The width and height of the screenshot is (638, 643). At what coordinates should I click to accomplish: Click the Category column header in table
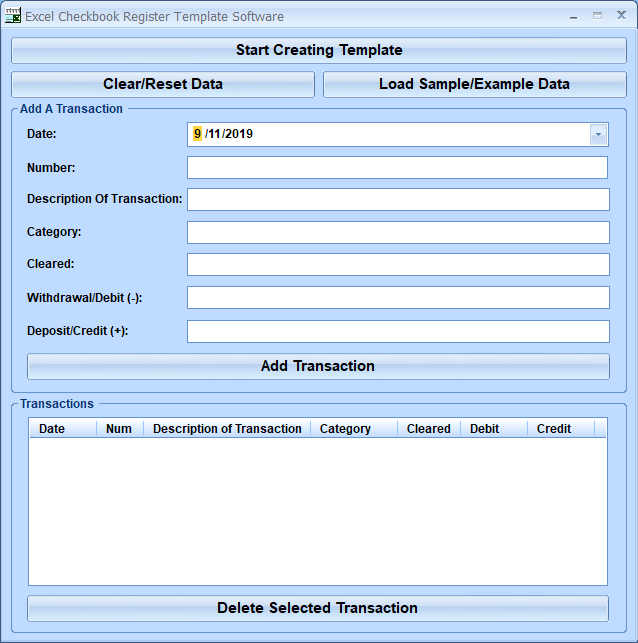354,429
